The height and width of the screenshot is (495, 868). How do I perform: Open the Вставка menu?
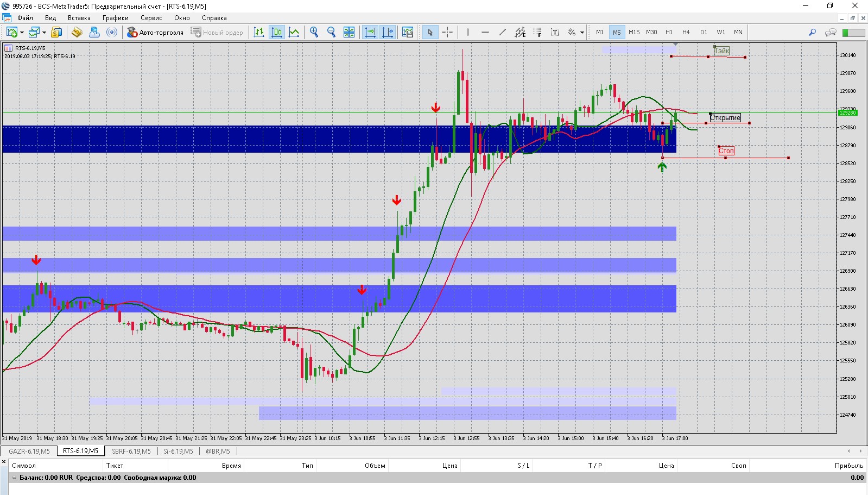pyautogui.click(x=79, y=18)
